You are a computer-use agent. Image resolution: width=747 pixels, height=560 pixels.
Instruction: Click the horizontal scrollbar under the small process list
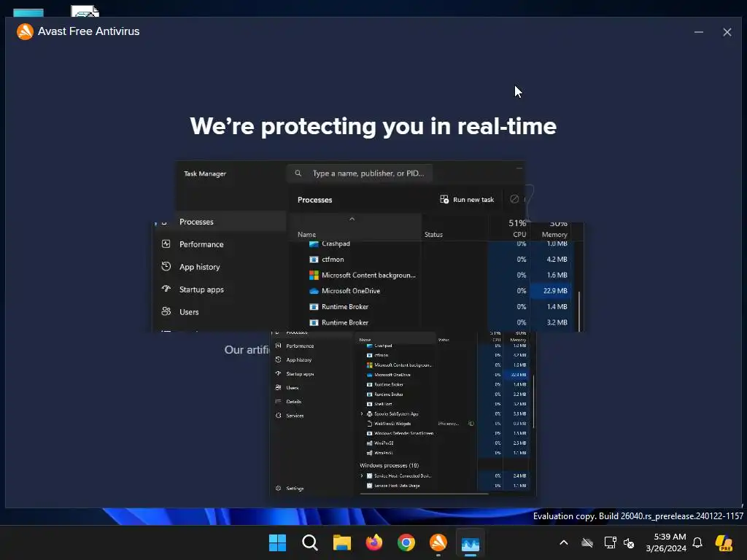point(424,494)
